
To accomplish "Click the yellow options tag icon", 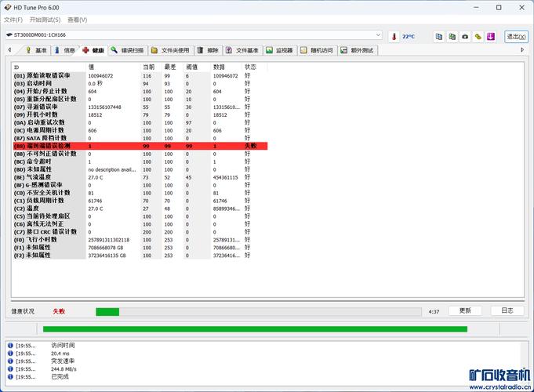I will click(x=478, y=36).
